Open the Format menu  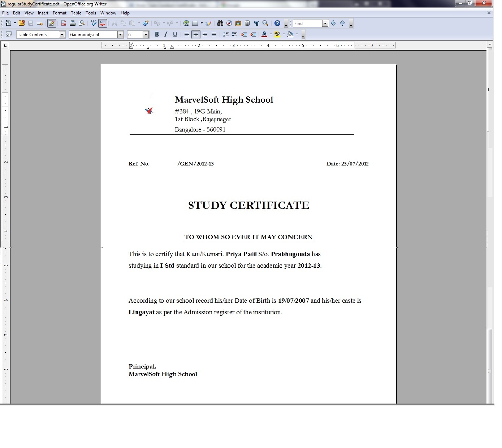point(59,13)
